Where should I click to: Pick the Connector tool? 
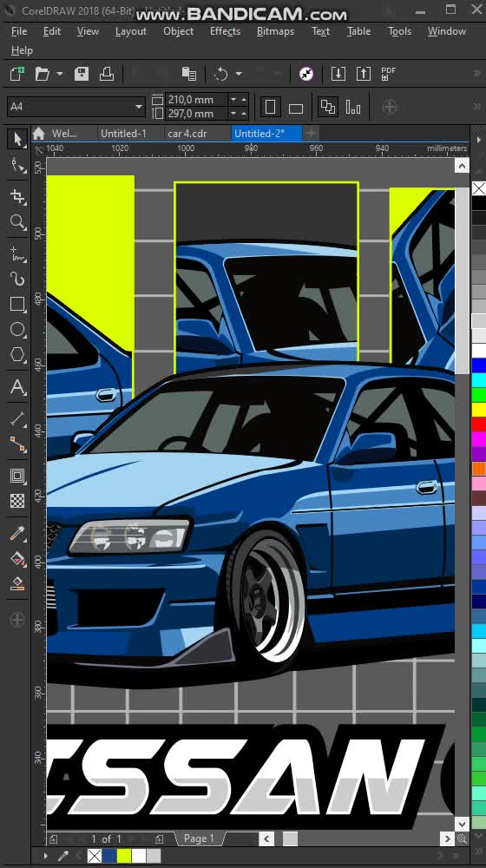coord(17,444)
